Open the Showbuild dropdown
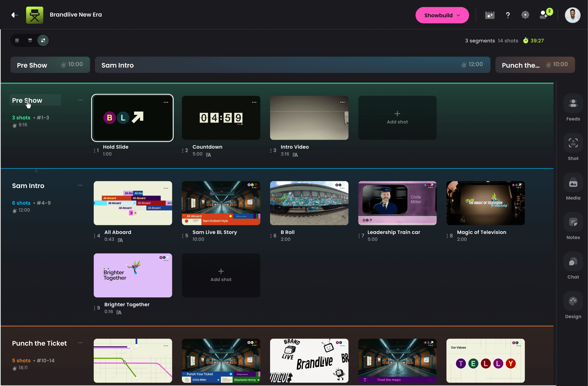This screenshot has width=588, height=386. pos(442,15)
